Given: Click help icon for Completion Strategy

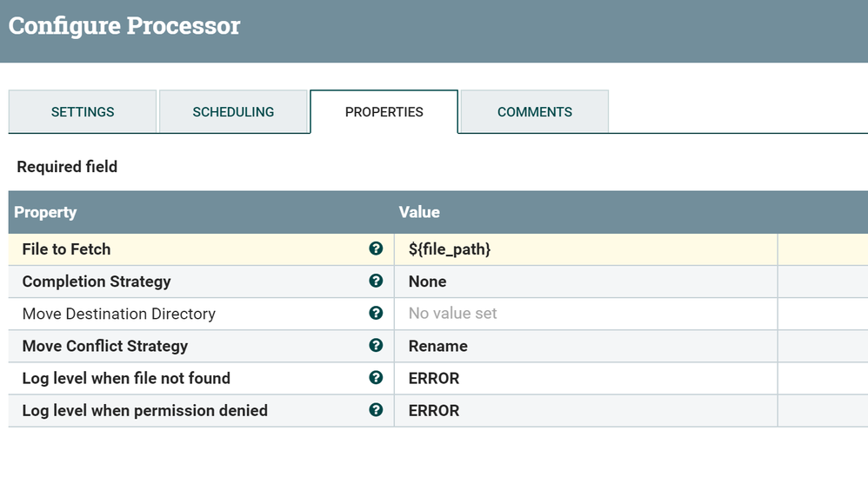Looking at the screenshot, I should pos(376,282).
